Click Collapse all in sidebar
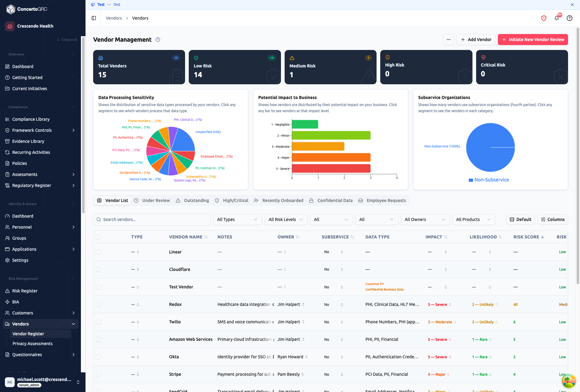The width and height of the screenshot is (580, 392). point(67,40)
